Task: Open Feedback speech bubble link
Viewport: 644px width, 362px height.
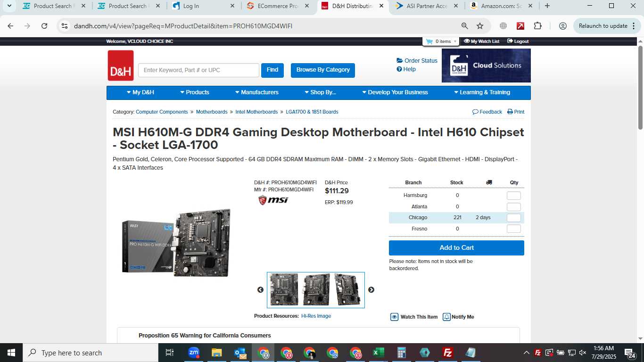Action: [x=487, y=112]
